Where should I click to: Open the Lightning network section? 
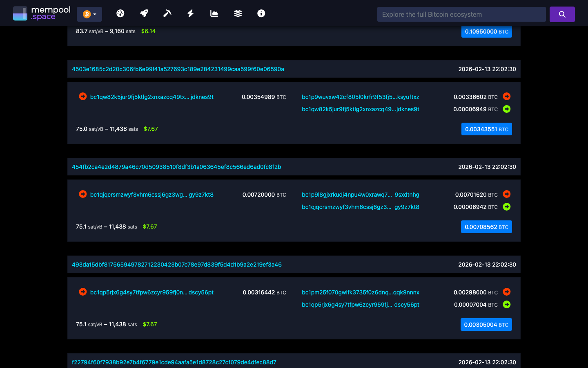click(190, 13)
